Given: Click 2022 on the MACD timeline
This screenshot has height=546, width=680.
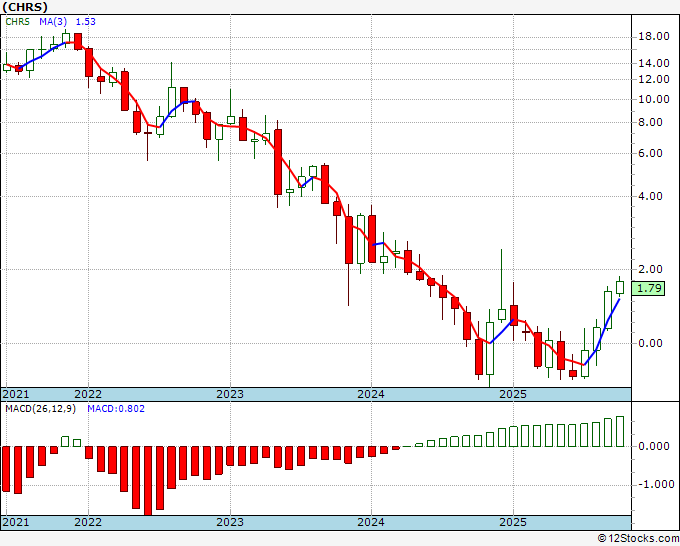Looking at the screenshot, I should (x=88, y=522).
